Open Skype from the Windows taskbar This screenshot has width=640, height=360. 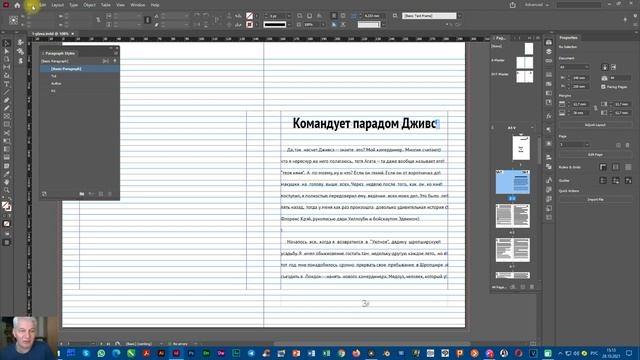86,353
